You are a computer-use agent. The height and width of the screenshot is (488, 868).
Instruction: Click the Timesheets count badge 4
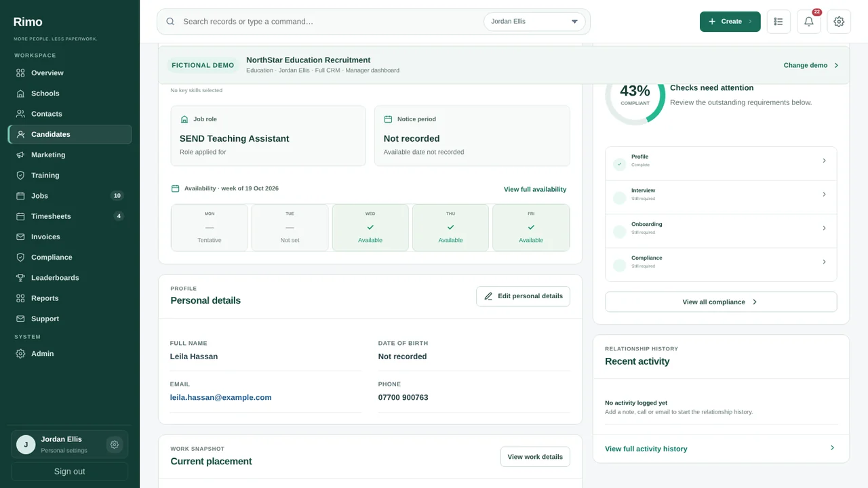click(119, 216)
